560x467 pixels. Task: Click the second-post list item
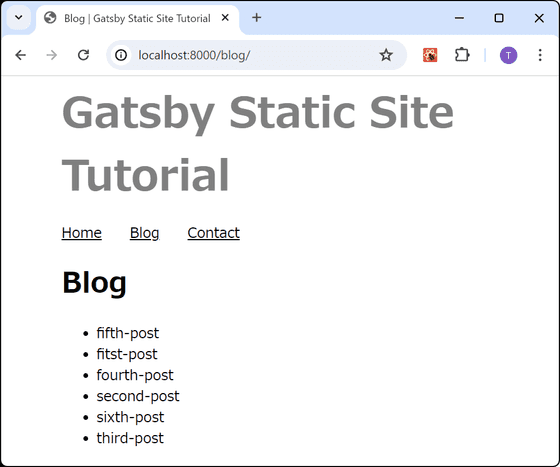(x=138, y=396)
